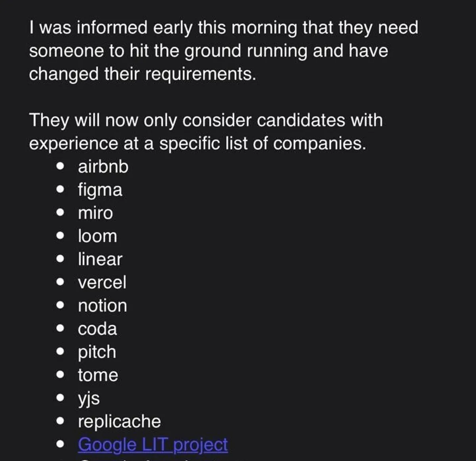Select the vercel list entry
Image resolution: width=476 pixels, height=461 pixels.
pos(102,283)
